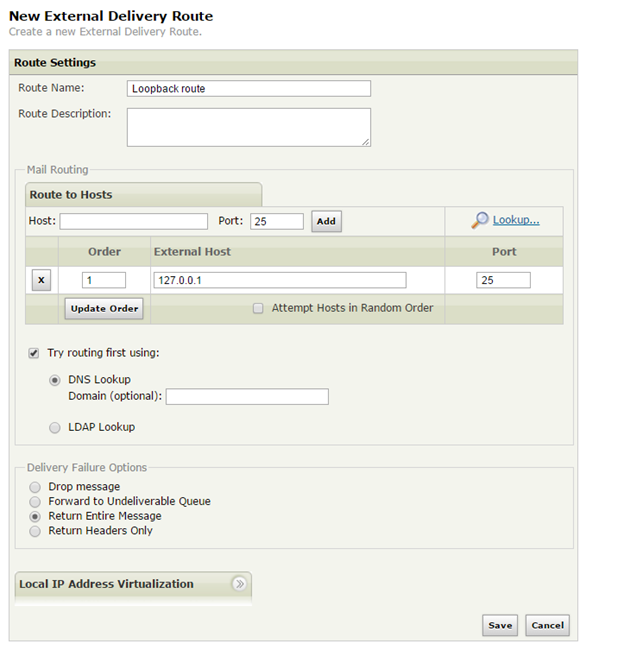
Task: Click the Save button
Action: click(x=500, y=625)
